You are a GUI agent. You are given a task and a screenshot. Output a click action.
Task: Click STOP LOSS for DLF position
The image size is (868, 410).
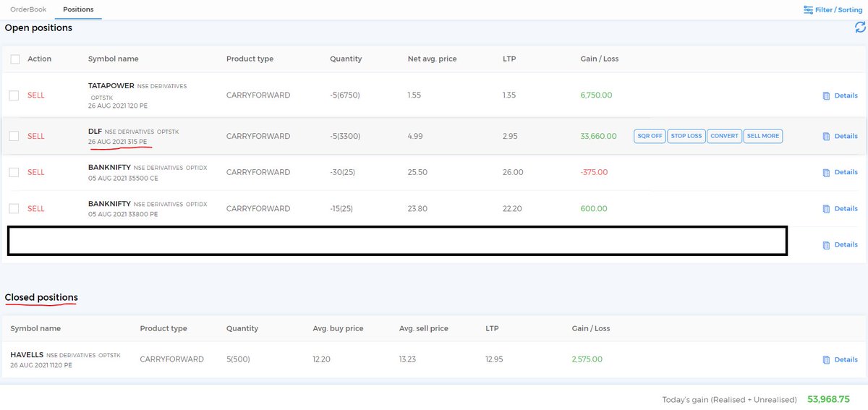click(686, 136)
